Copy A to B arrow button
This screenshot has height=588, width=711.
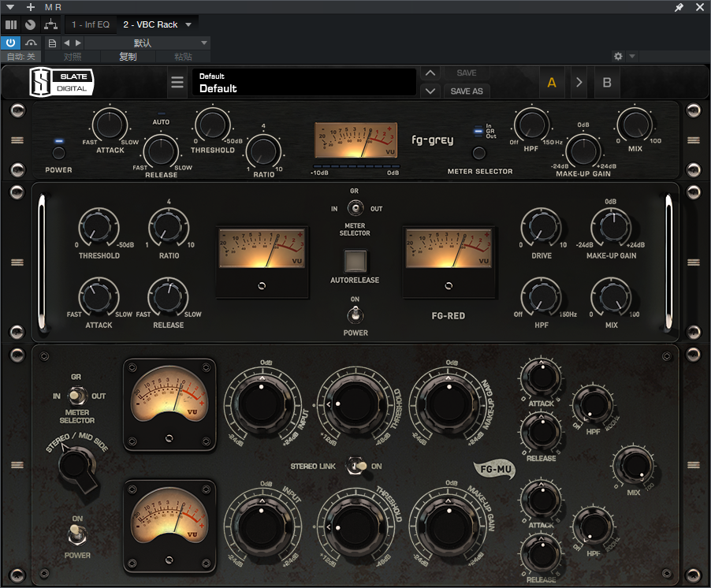pos(579,82)
